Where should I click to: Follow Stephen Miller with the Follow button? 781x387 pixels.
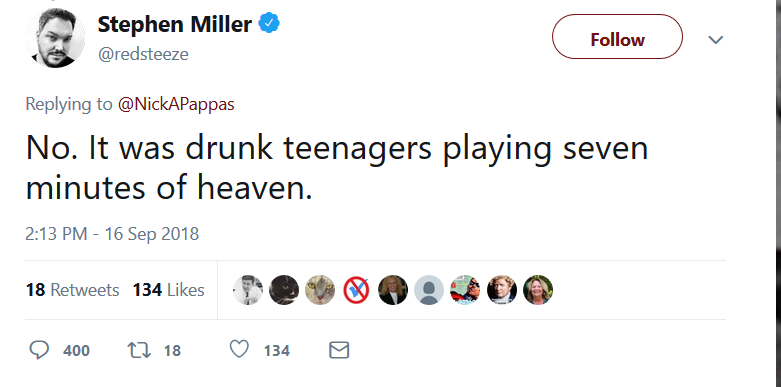coord(617,37)
